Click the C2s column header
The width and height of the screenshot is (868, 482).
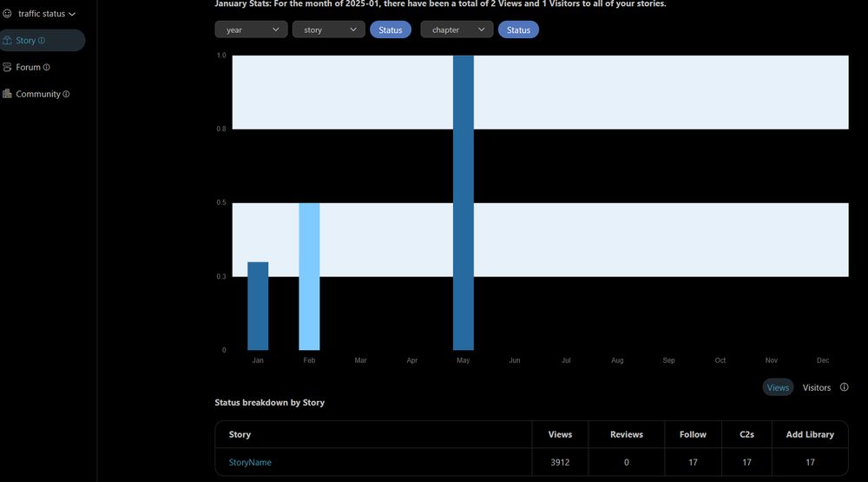(746, 434)
